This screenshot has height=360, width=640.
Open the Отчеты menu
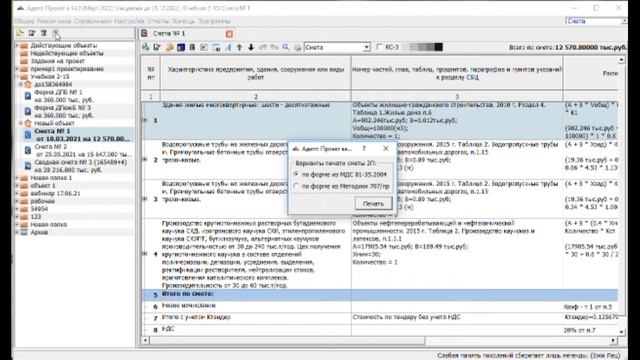click(158, 21)
